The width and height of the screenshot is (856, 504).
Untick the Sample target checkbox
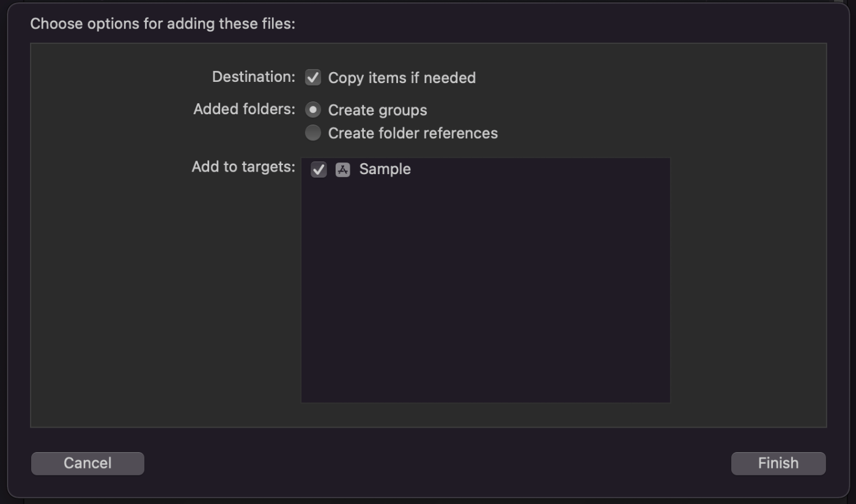319,170
